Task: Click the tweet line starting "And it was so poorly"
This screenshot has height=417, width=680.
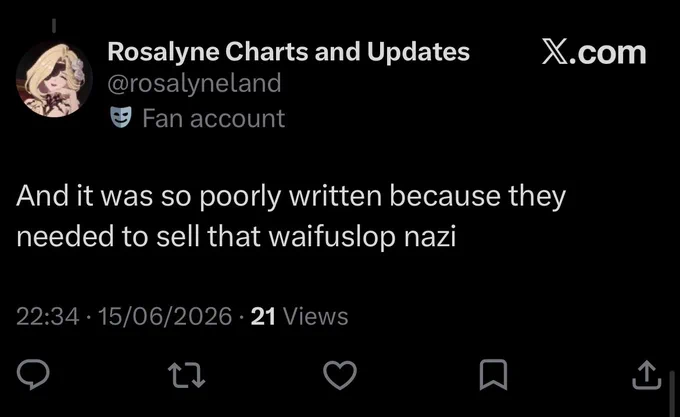Action: [x=291, y=196]
